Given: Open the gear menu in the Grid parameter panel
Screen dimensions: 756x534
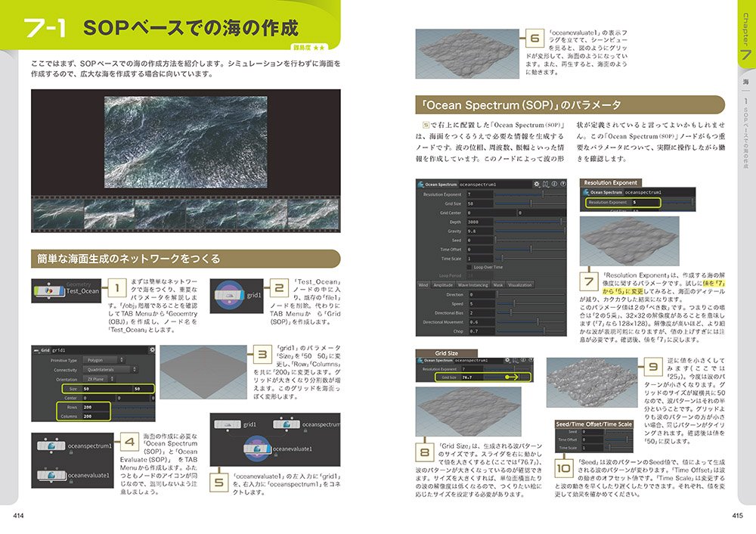Looking at the screenshot, I should tap(152, 349).
